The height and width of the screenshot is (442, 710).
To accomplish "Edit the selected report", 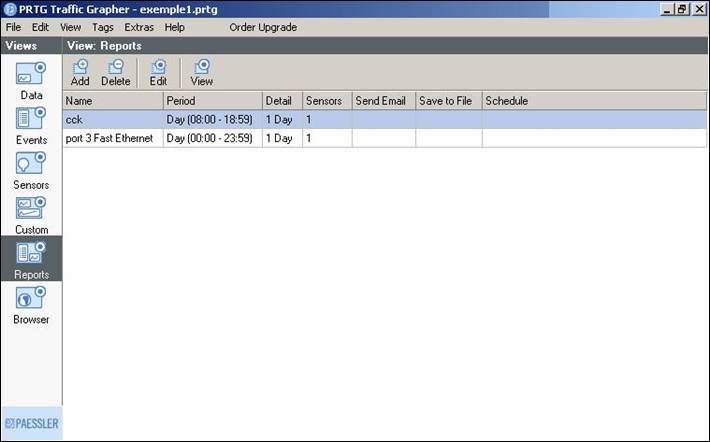I will pyautogui.click(x=158, y=72).
